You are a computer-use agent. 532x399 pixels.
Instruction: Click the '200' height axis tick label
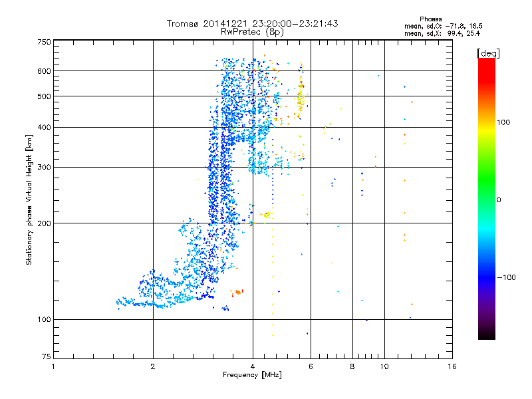44,223
